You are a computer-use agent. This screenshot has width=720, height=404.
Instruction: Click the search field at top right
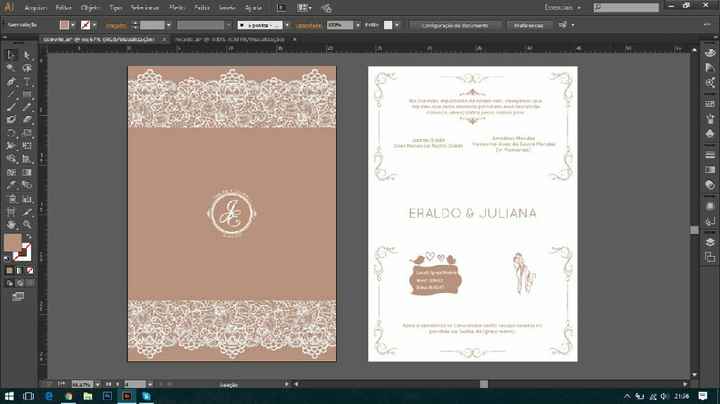(626, 7)
